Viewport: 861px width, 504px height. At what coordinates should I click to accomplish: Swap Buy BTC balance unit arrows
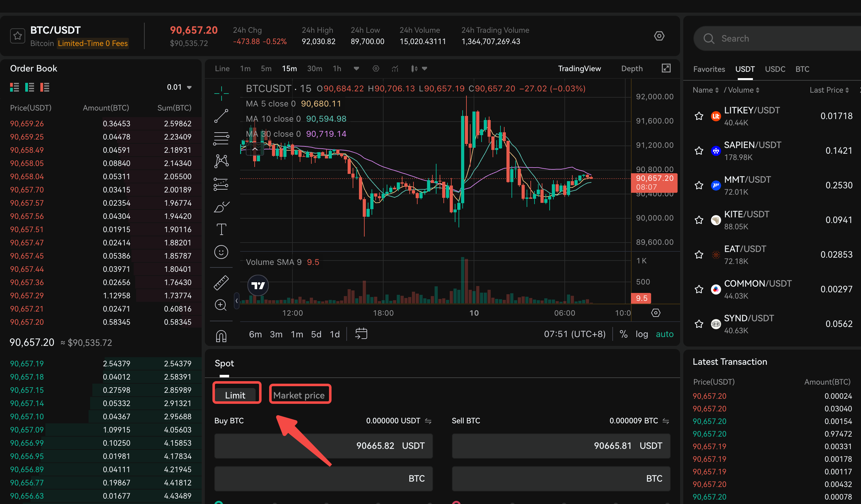point(428,421)
